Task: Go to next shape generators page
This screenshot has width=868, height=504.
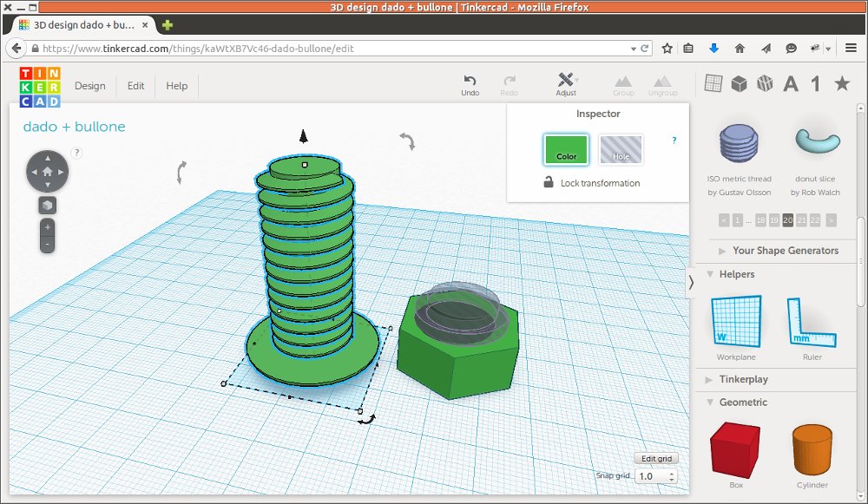Action: (x=831, y=220)
